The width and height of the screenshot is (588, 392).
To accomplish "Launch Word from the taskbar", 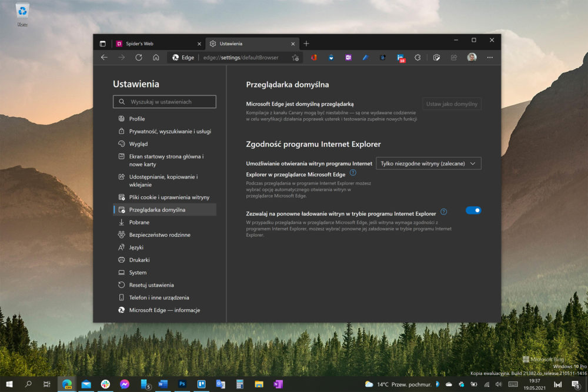I will coord(163,384).
